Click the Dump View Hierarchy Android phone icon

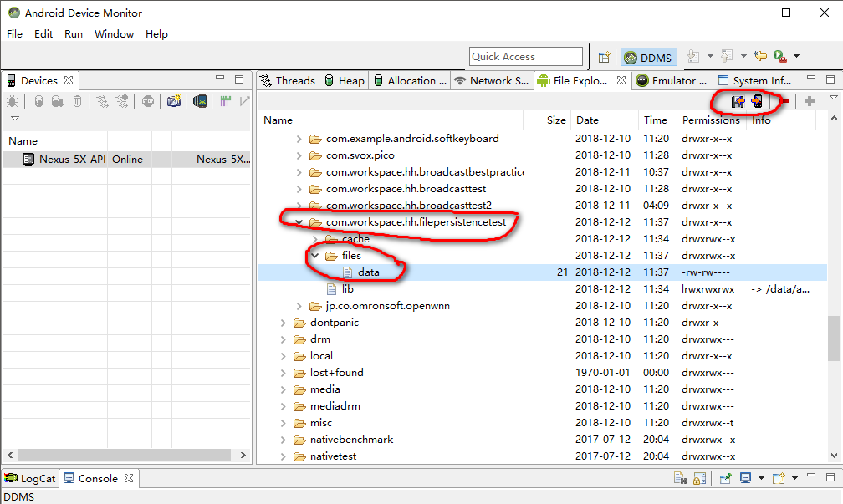click(x=200, y=101)
